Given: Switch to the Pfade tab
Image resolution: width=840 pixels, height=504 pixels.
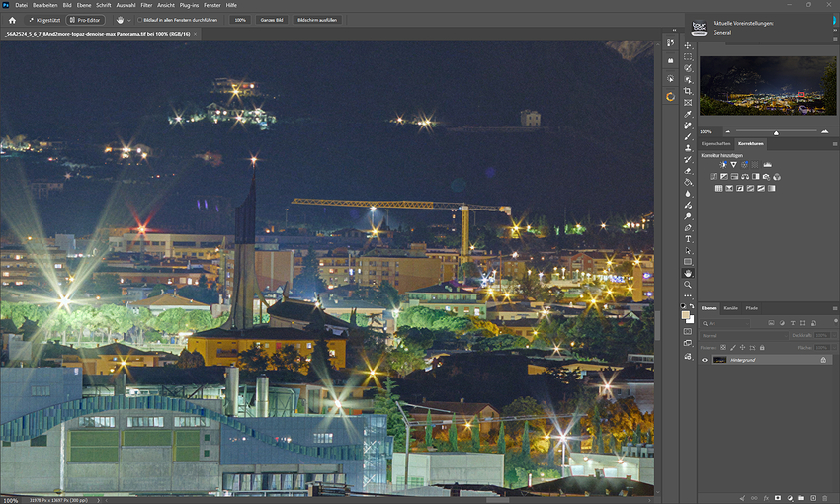Looking at the screenshot, I should [x=752, y=308].
